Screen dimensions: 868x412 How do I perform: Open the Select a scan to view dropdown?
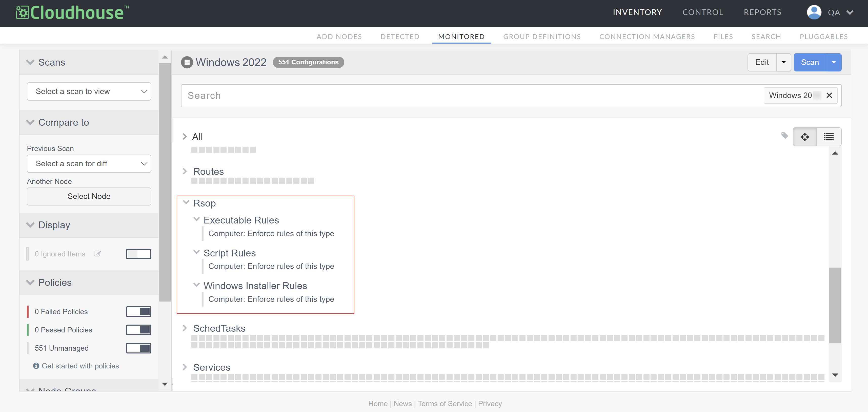coord(89,91)
